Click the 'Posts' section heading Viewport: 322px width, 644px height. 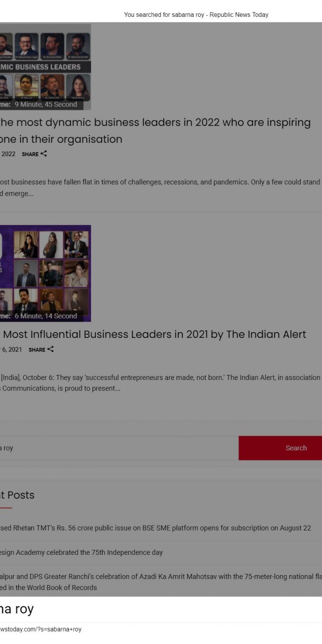pos(21,495)
